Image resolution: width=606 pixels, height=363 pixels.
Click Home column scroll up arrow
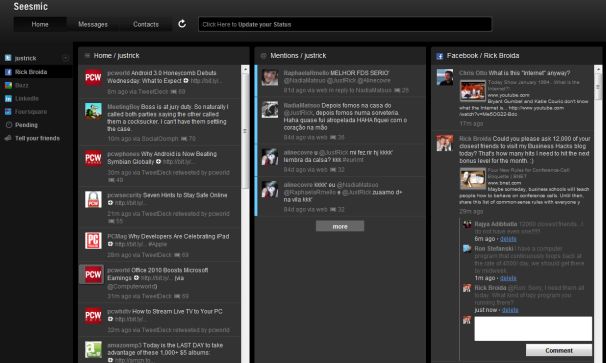(x=245, y=69)
